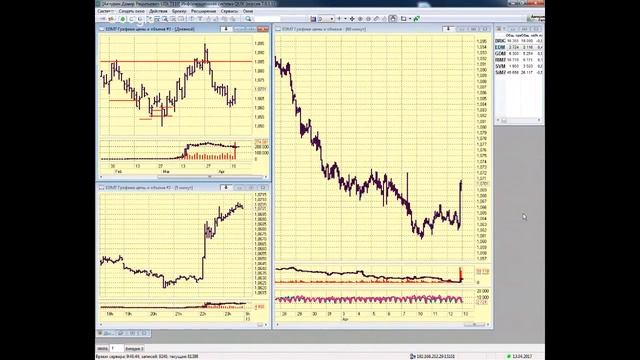This screenshot has width=640, height=360.
Task: Open the Брокер menu
Action: click(x=179, y=11)
